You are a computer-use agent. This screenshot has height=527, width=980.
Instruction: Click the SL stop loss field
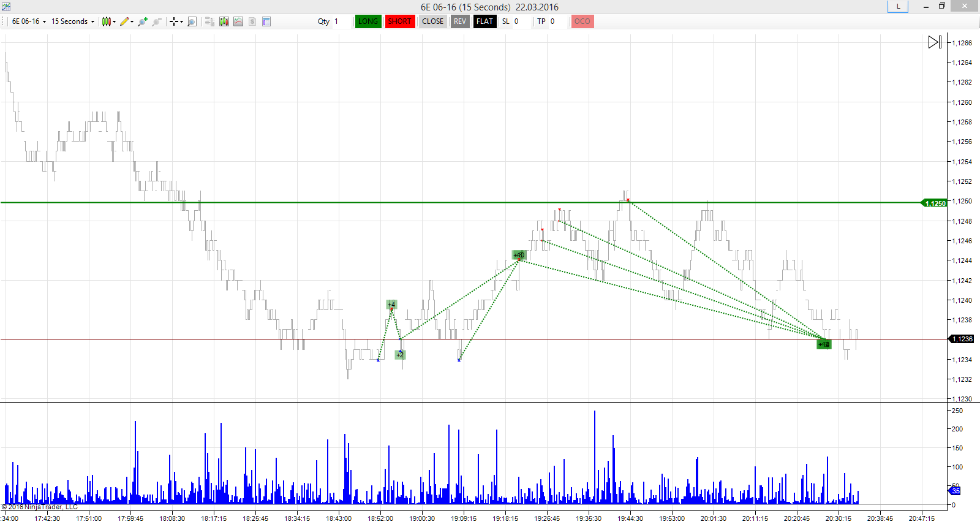(x=521, y=21)
